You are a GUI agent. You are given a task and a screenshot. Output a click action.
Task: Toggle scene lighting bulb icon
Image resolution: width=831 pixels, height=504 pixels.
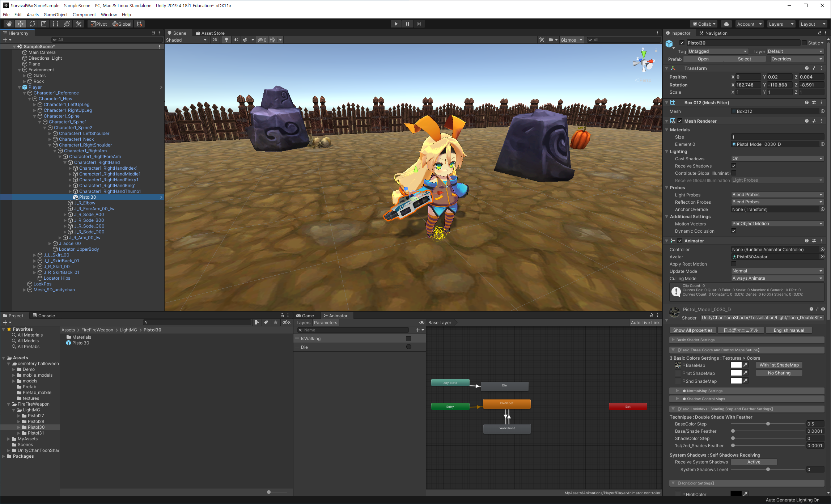(x=226, y=40)
